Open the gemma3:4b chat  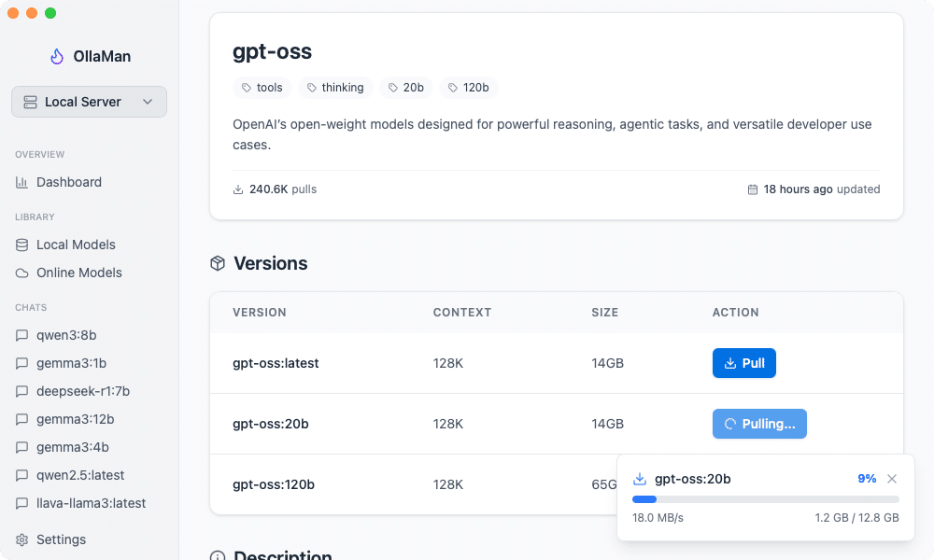(x=72, y=447)
